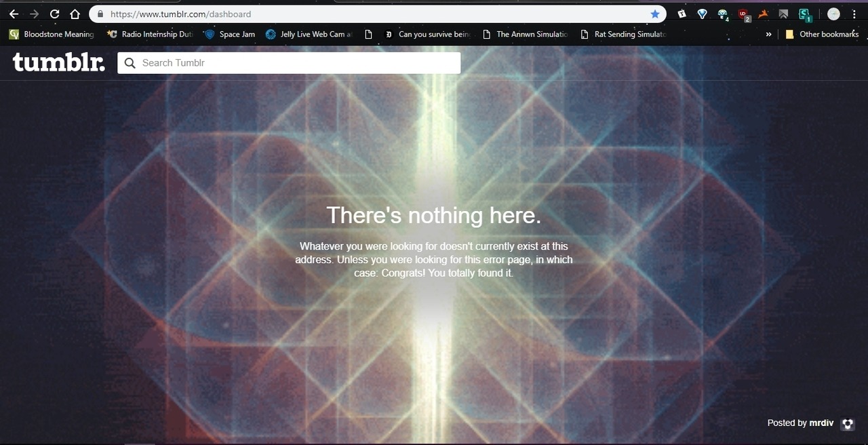Open the orange running deer extension
The image size is (868, 445).
click(x=764, y=14)
